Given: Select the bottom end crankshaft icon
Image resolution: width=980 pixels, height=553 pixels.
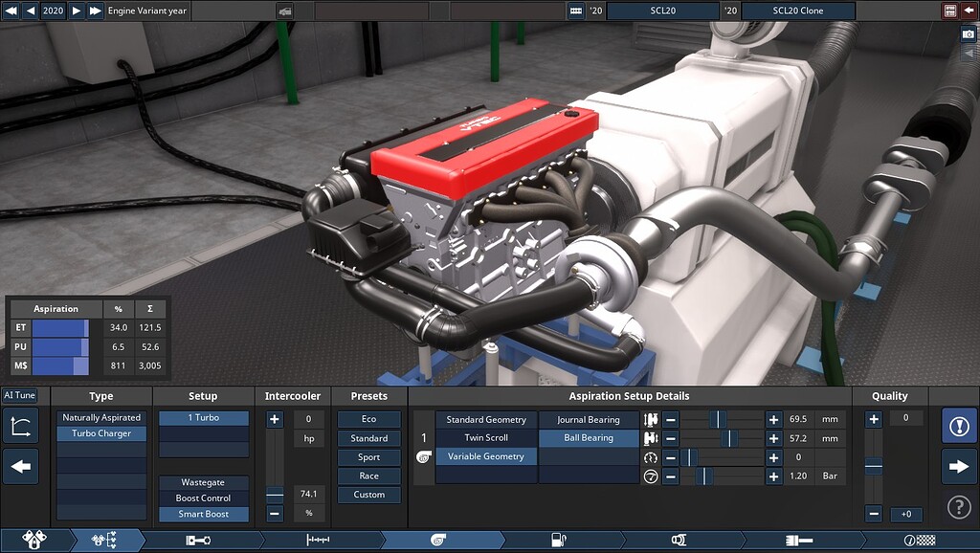Looking at the screenshot, I should pyautogui.click(x=196, y=539).
